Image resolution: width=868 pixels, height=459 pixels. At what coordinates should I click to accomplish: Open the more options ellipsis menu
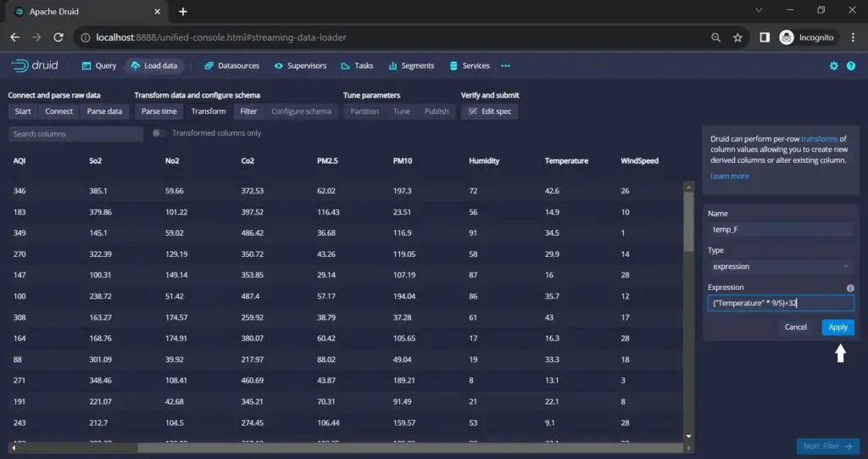pyautogui.click(x=505, y=65)
